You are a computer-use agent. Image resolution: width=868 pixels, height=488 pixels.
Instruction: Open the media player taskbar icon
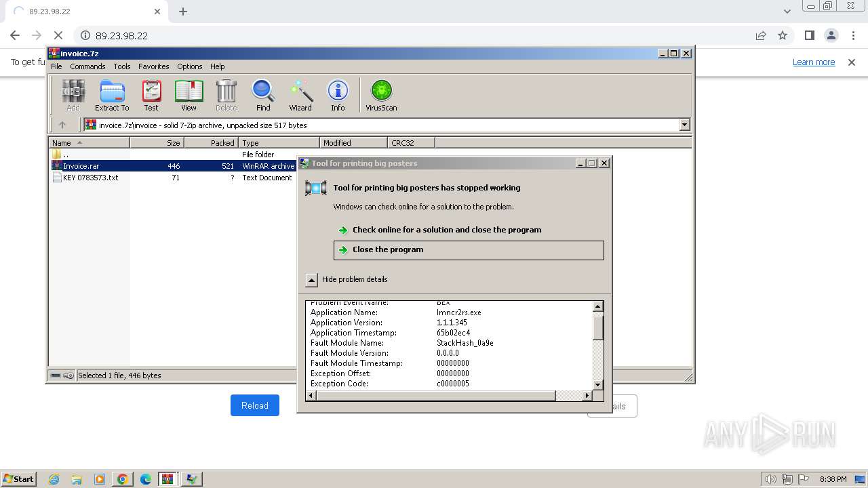point(100,479)
